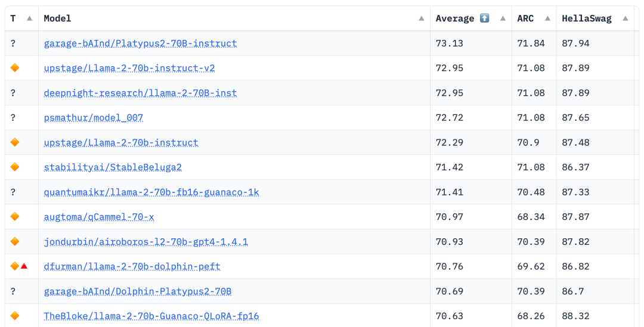This screenshot has width=644, height=327.
Task: Select average score 70.76
Action: 450,267
